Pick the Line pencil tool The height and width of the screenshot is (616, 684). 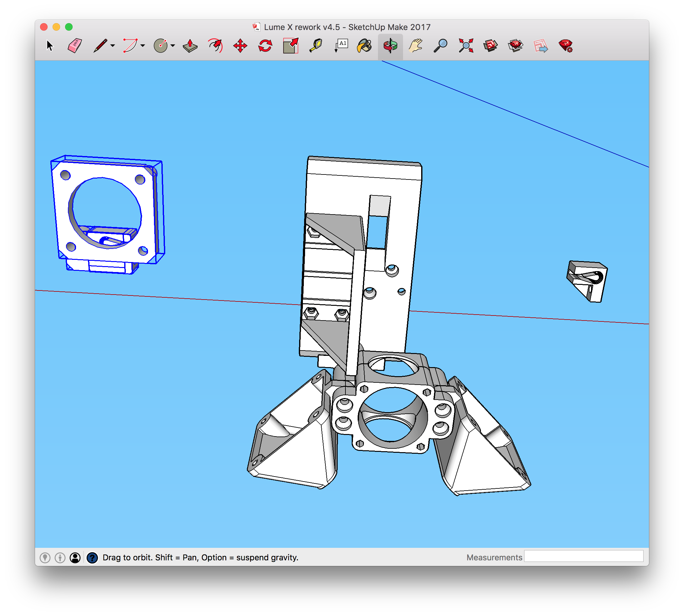point(100,46)
